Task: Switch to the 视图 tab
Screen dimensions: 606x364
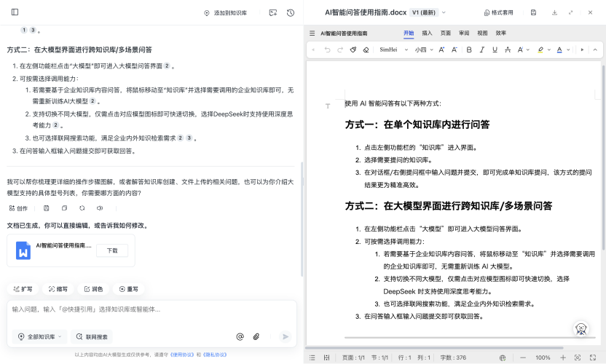Action: point(482,33)
